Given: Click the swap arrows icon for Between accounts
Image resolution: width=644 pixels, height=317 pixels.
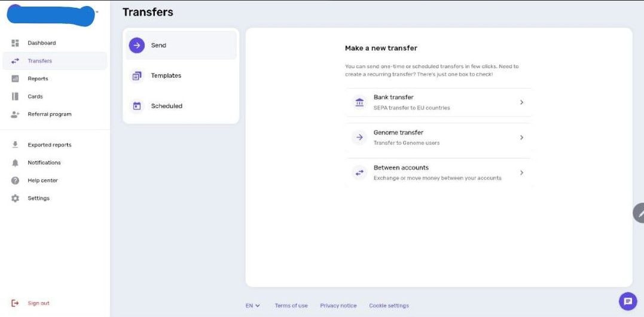Looking at the screenshot, I should 359,173.
